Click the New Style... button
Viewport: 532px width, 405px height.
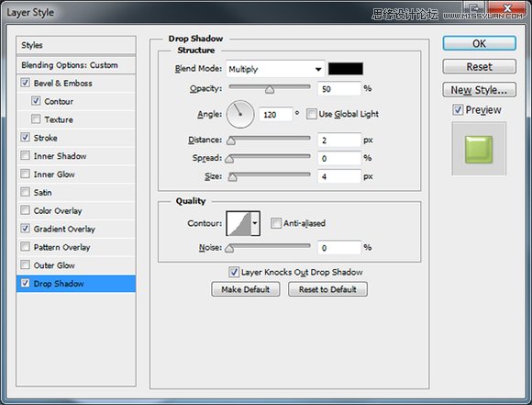[x=479, y=90]
